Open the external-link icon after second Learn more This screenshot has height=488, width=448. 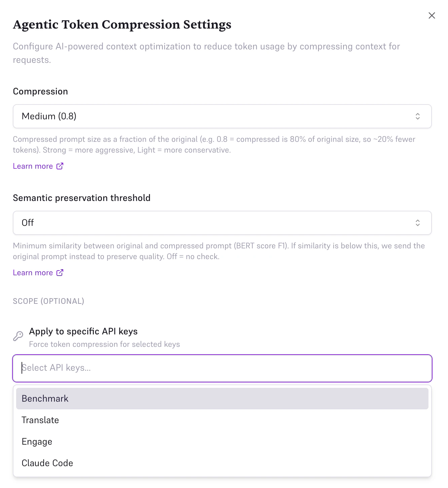(60, 273)
